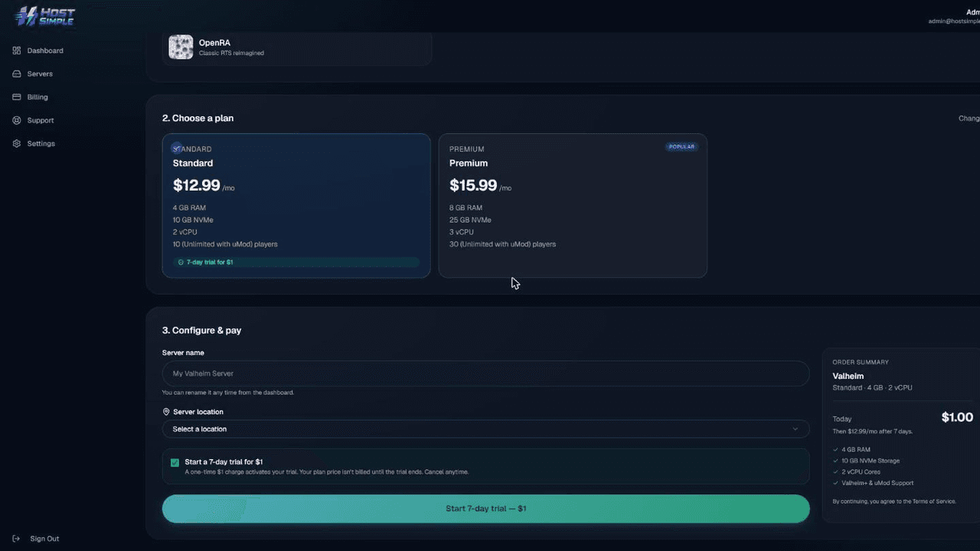The width and height of the screenshot is (980, 551).
Task: Click the location pin icon
Action: [166, 412]
